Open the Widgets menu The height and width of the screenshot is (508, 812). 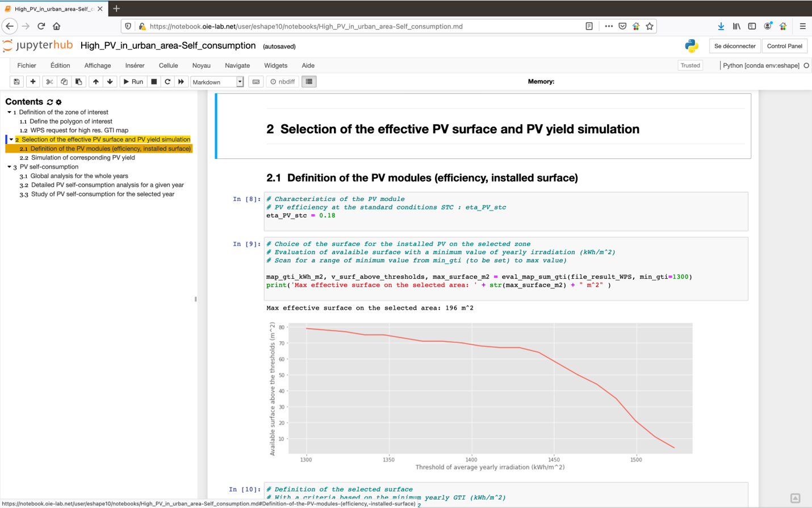point(275,65)
